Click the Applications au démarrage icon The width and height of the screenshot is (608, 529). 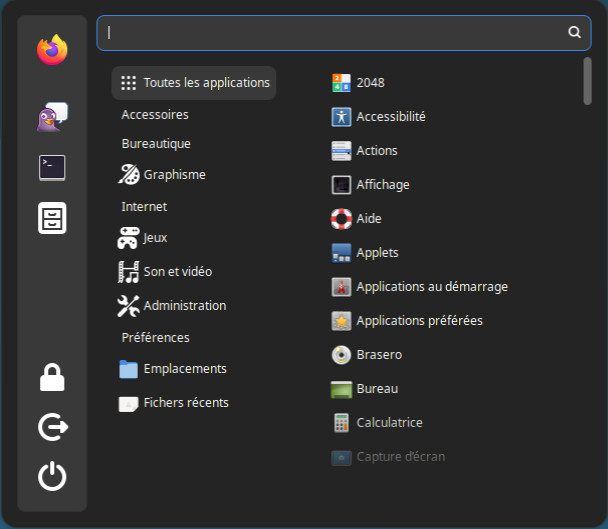(341, 287)
